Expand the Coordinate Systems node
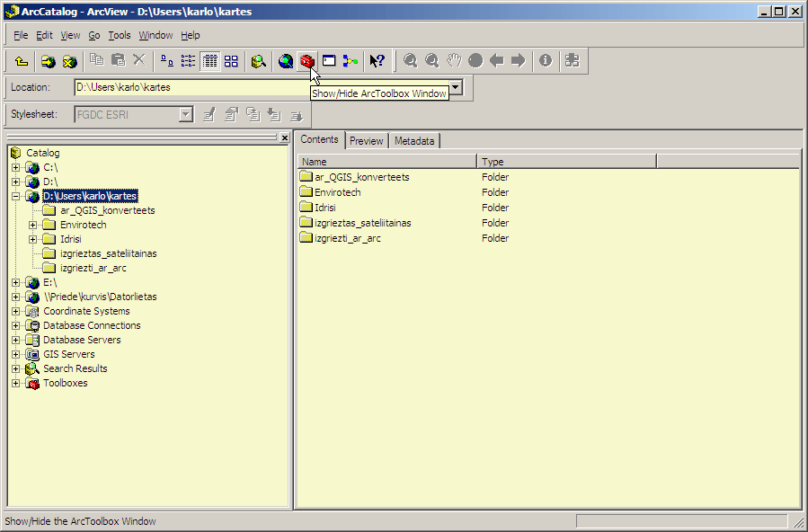The image size is (808, 532). (x=16, y=312)
